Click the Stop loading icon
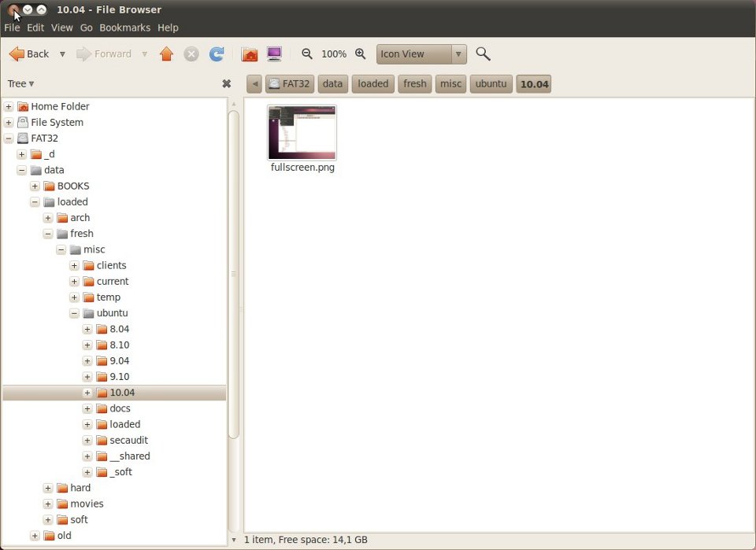This screenshot has height=550, width=756. pyautogui.click(x=191, y=54)
